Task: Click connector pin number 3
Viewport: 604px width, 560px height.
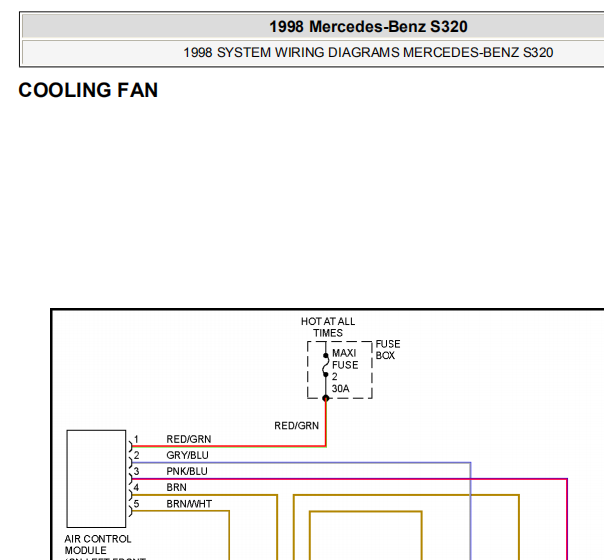Action: tap(136, 471)
